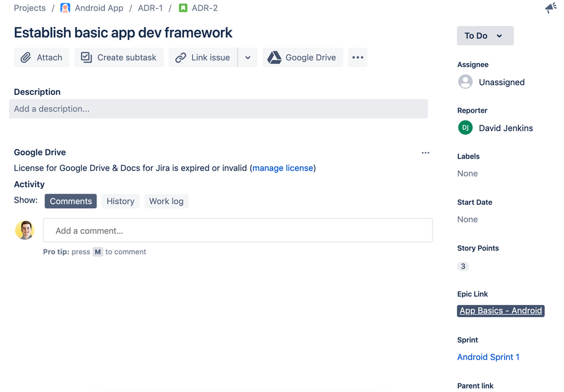Image resolution: width=564 pixels, height=392 pixels.
Task: Click the Android App project avatar icon
Action: (65, 8)
